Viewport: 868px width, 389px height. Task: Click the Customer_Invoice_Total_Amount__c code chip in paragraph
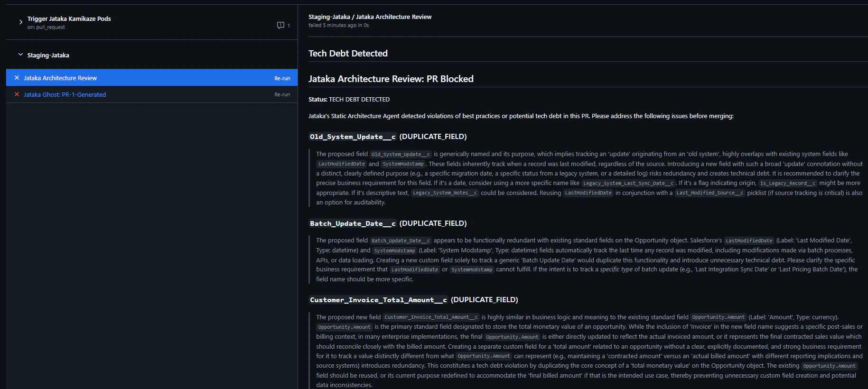pos(431,317)
